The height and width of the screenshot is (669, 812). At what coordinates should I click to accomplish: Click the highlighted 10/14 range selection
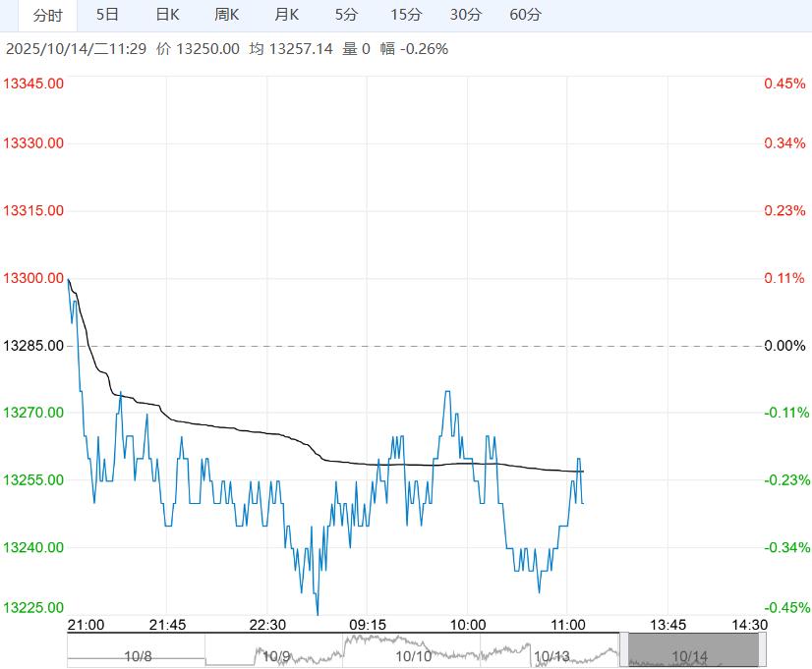690,655
